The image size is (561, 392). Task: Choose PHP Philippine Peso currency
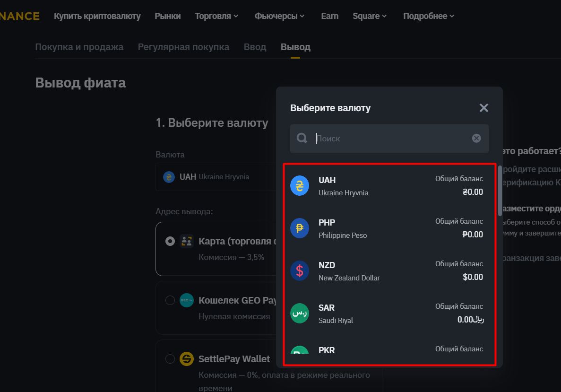(389, 228)
